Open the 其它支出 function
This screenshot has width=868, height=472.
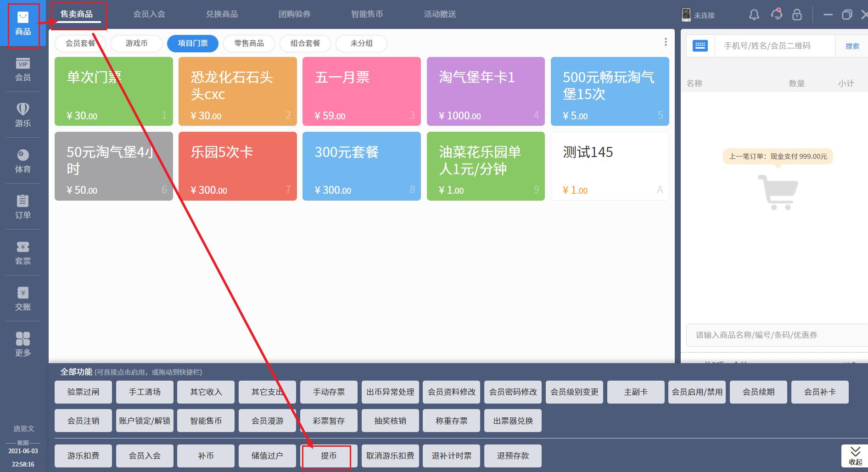point(267,392)
